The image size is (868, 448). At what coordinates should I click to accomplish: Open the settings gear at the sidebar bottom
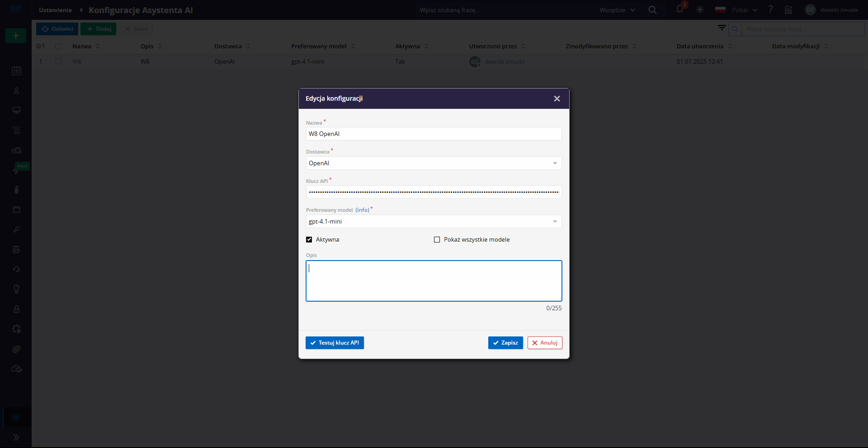pyautogui.click(x=16, y=417)
